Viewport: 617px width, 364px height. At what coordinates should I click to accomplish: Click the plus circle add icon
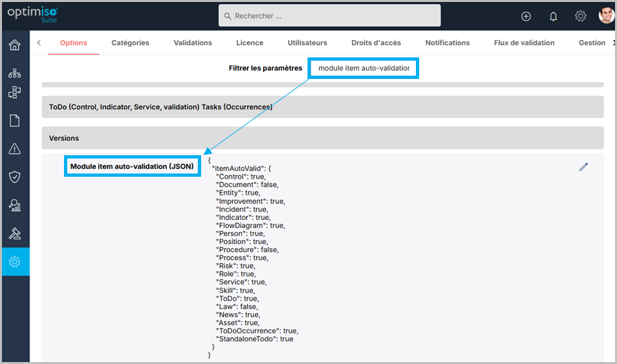[526, 16]
